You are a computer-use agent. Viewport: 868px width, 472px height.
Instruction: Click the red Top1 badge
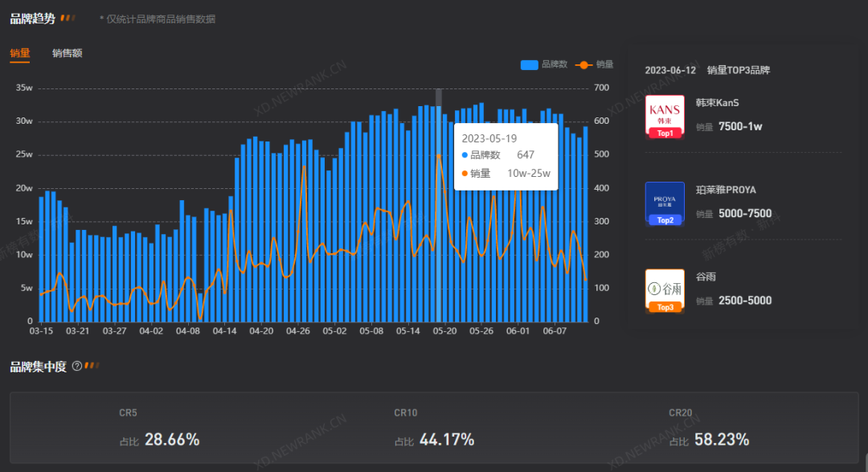click(665, 133)
